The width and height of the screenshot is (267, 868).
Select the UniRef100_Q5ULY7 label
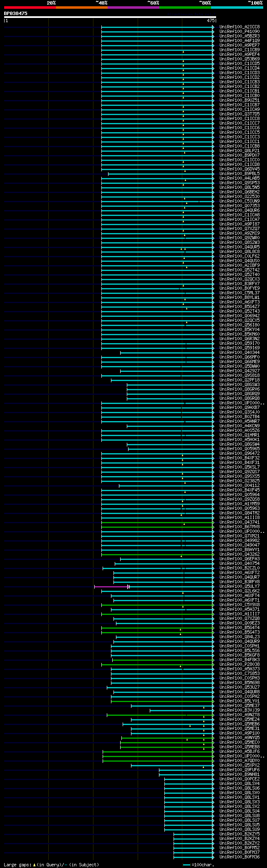[239, 587]
